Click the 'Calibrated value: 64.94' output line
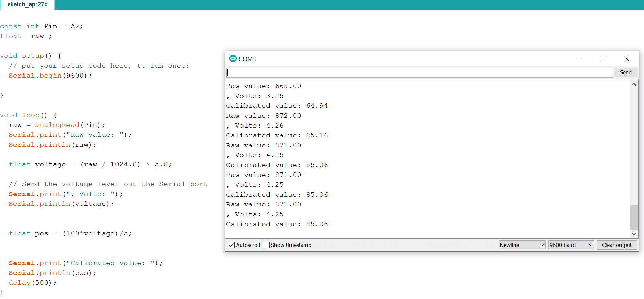This screenshot has height=299, width=644. pyautogui.click(x=277, y=106)
